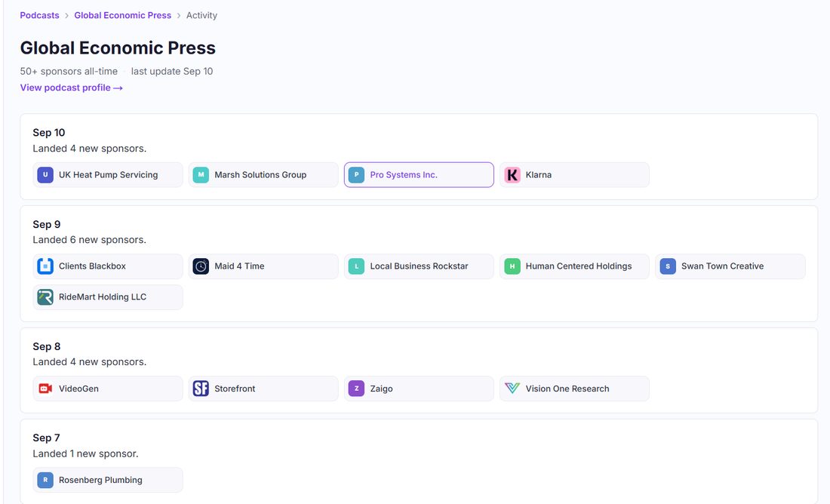Image resolution: width=830 pixels, height=504 pixels.
Task: Click the VideoGen camera icon
Action: (x=45, y=389)
